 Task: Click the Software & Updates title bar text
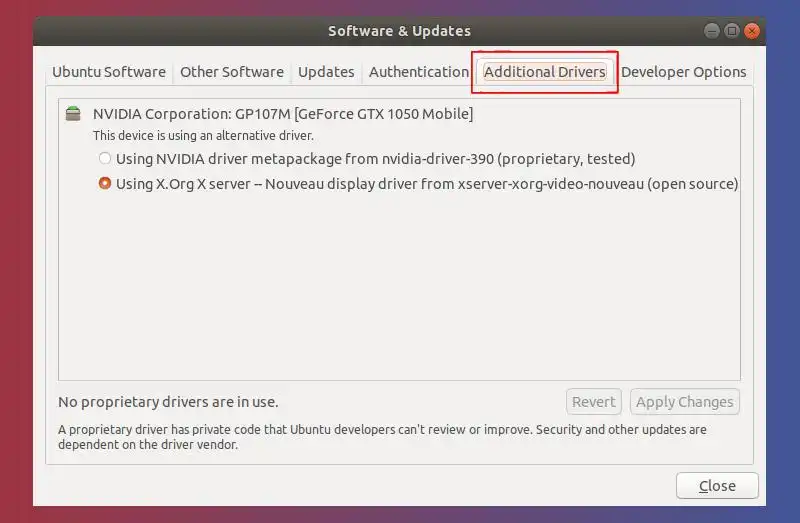tap(399, 31)
